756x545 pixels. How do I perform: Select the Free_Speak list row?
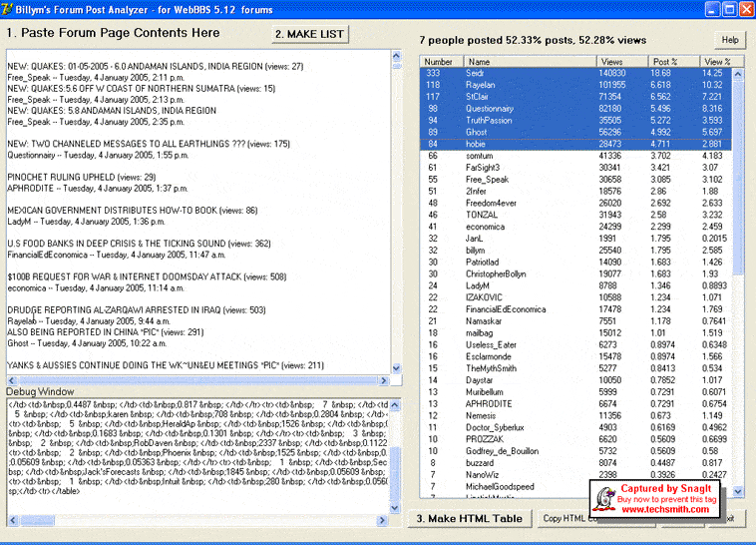click(575, 180)
